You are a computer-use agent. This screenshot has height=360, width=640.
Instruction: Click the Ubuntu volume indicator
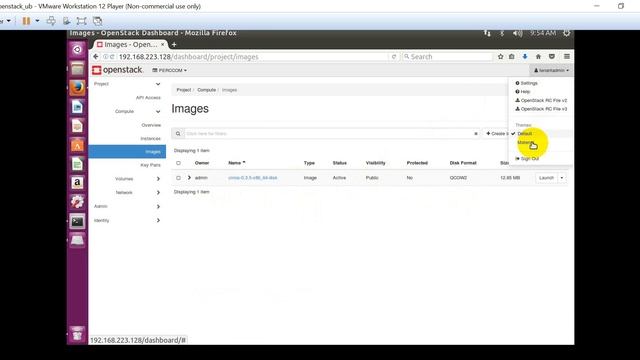coord(517,33)
